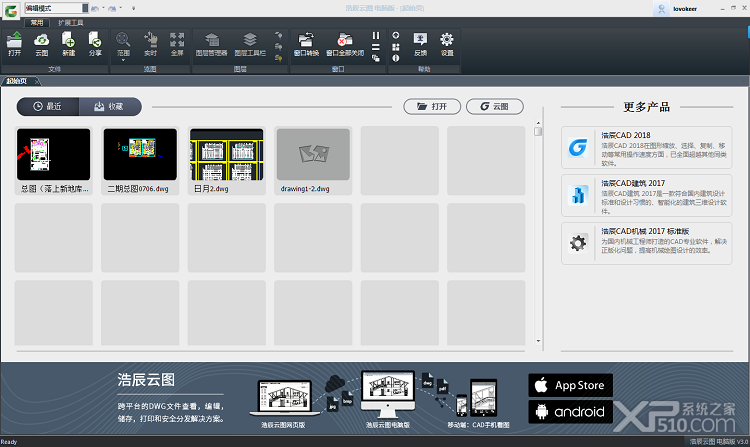The height and width of the screenshot is (447, 750).
Task: Click the undo arrow in quick access bar
Action: coord(95,8)
